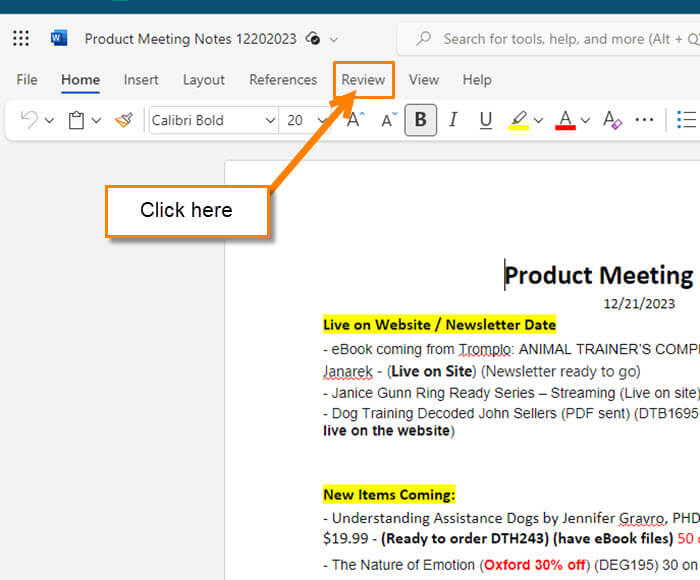This screenshot has width=700, height=580.
Task: Open the Review tab
Action: point(363,80)
